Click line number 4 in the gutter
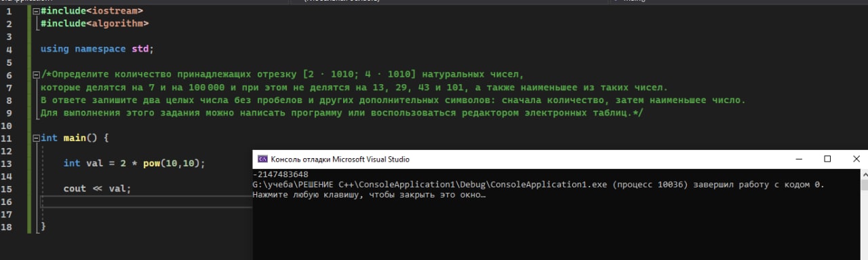Screen dimensions: 868x260 click(x=9, y=49)
